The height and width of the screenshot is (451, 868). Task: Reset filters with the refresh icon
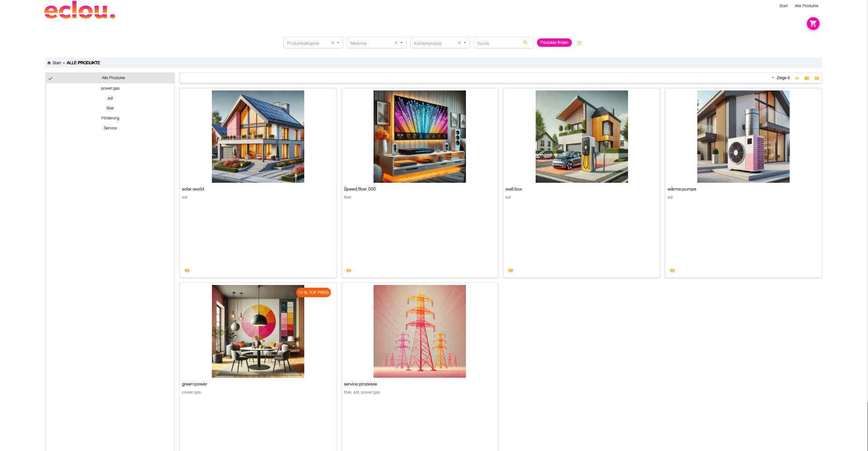tap(579, 43)
